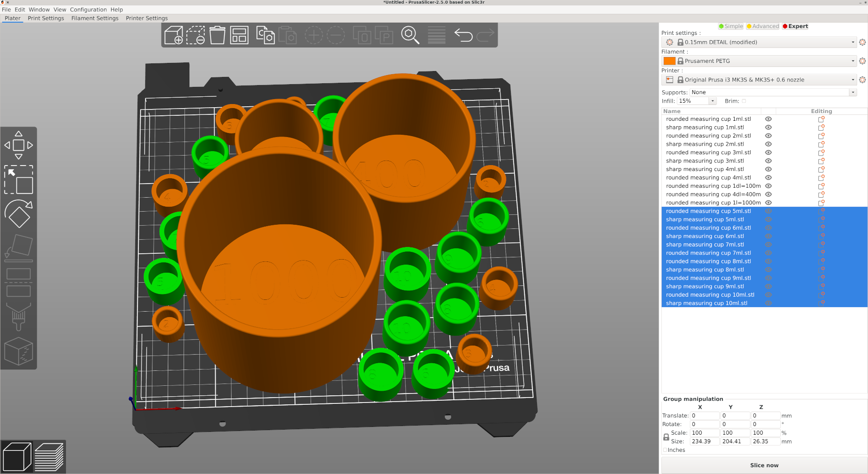Screen dimensions: 868x474
Task: Click the Translate X input field
Action: (x=704, y=416)
